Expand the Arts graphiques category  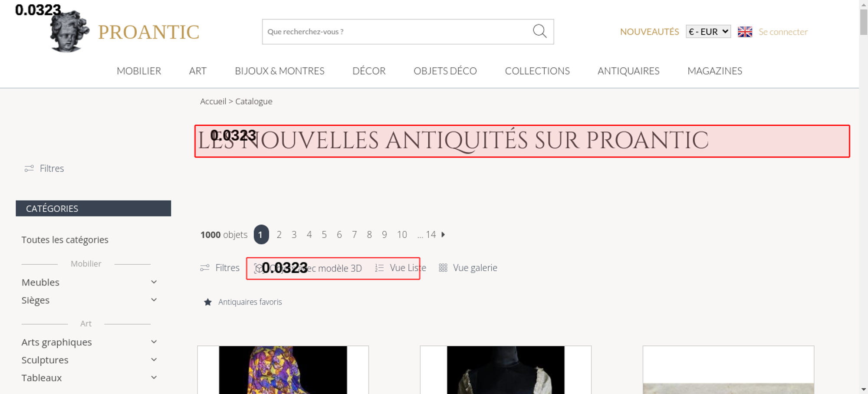pyautogui.click(x=154, y=342)
